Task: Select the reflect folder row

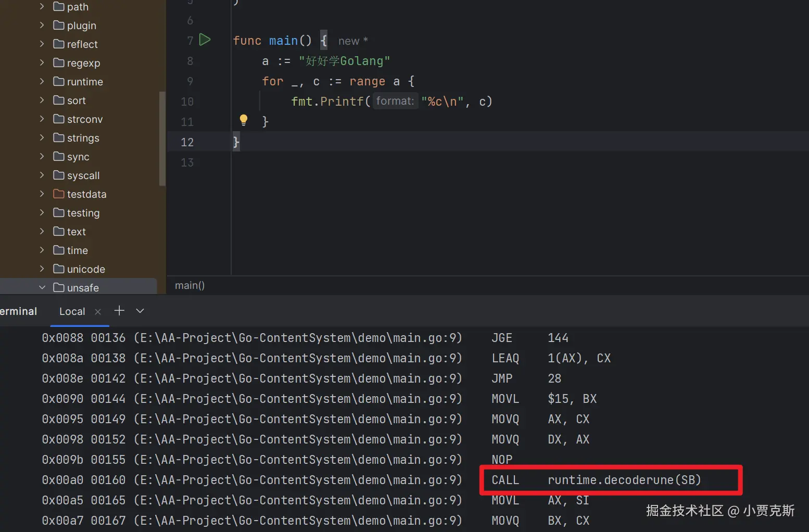Action: (x=78, y=44)
